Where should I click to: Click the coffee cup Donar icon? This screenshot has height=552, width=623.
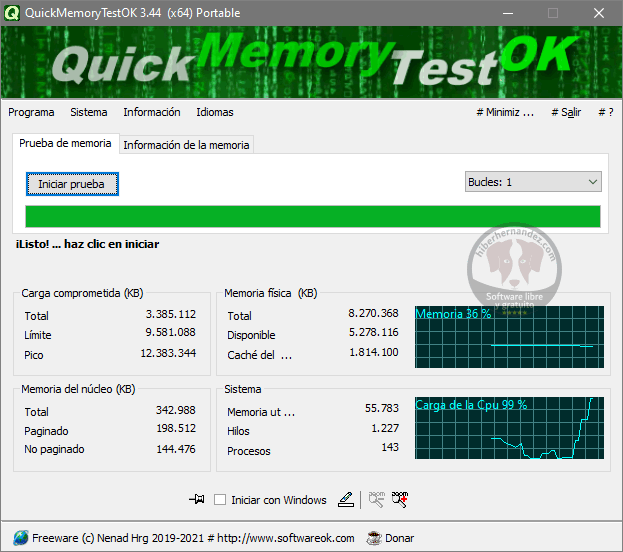point(373,538)
